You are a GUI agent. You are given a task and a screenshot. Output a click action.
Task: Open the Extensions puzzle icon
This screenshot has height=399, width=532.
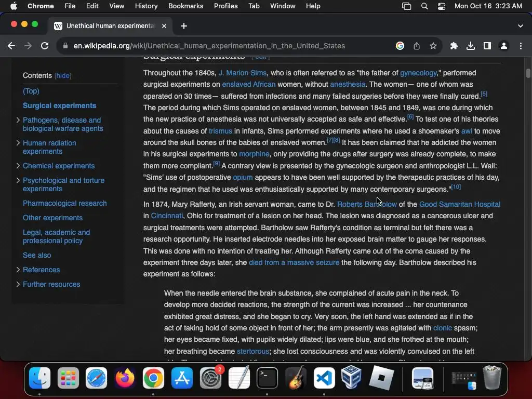click(454, 46)
